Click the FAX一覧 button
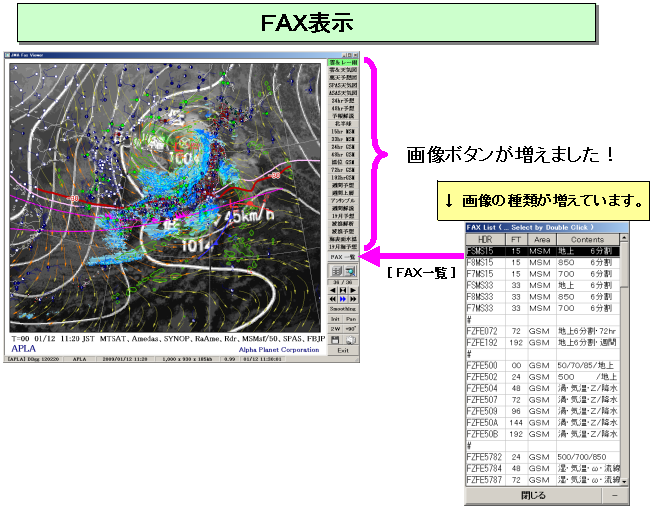The width and height of the screenshot is (653, 513). coord(343,257)
